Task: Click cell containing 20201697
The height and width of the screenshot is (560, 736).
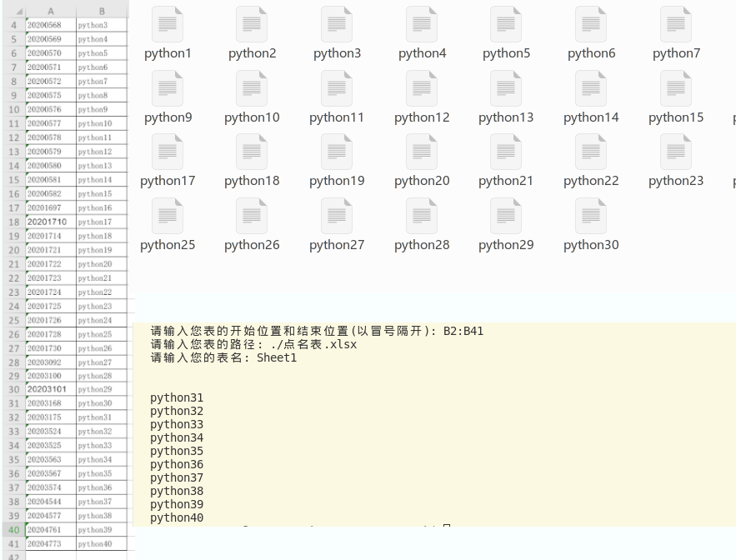Action: tap(51, 207)
